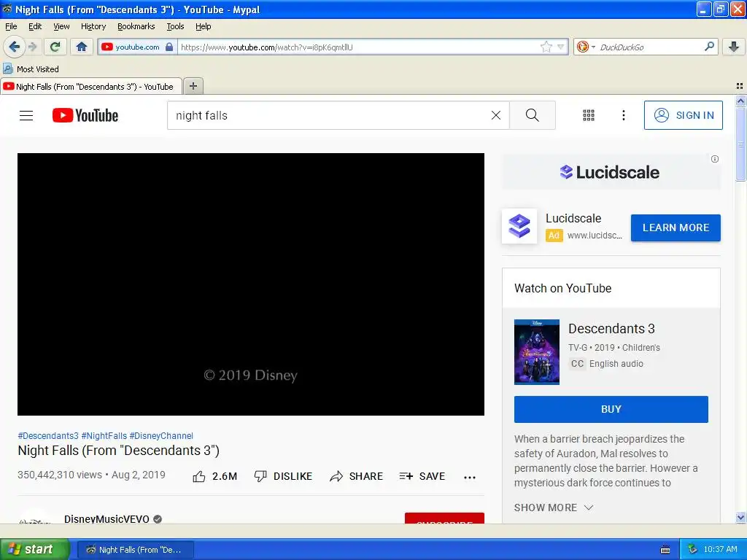Reload the page with the refresh icon
This screenshot has height=560, width=747.
click(55, 47)
